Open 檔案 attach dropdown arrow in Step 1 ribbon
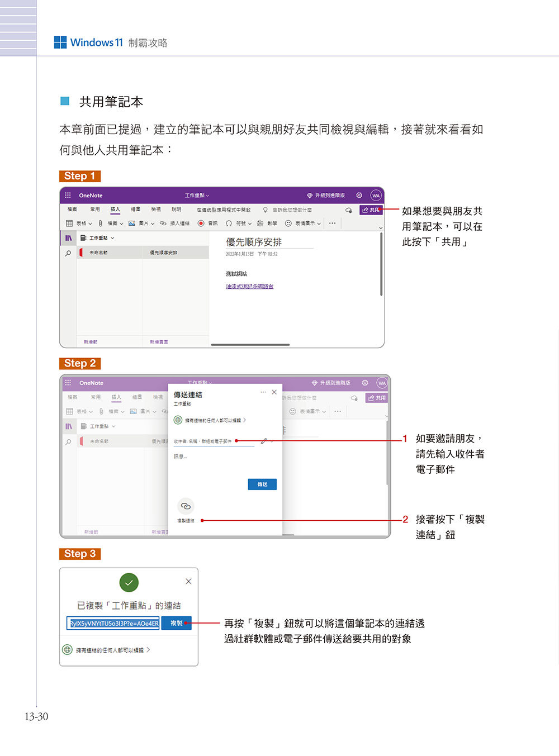559x756 pixels. click(x=121, y=224)
